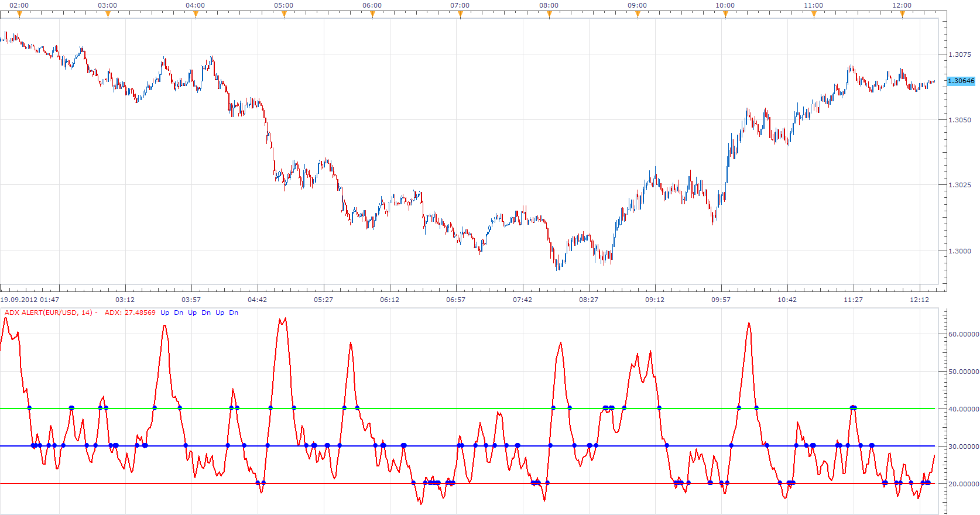Select the ADX: 27.48569 value readout
980x515 pixels.
click(130, 313)
